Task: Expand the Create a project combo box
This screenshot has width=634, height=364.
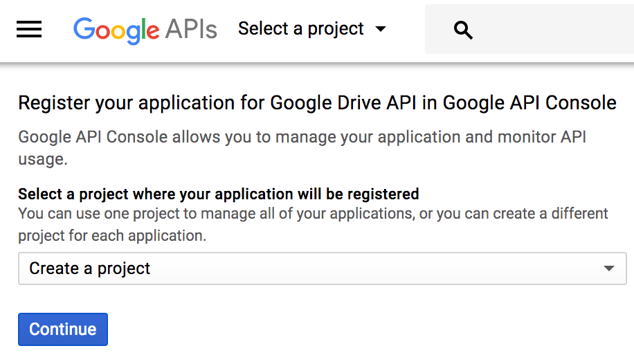Action: (322, 269)
